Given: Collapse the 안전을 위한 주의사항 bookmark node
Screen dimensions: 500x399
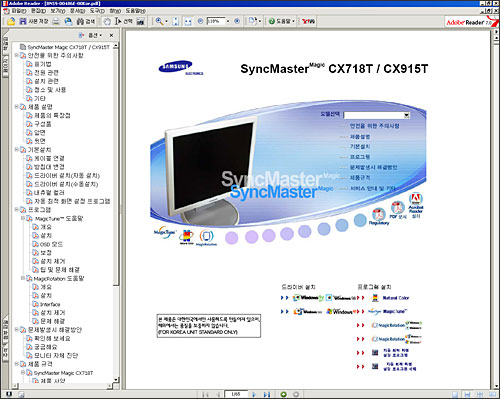Looking at the screenshot, I should pyautogui.click(x=16, y=55).
